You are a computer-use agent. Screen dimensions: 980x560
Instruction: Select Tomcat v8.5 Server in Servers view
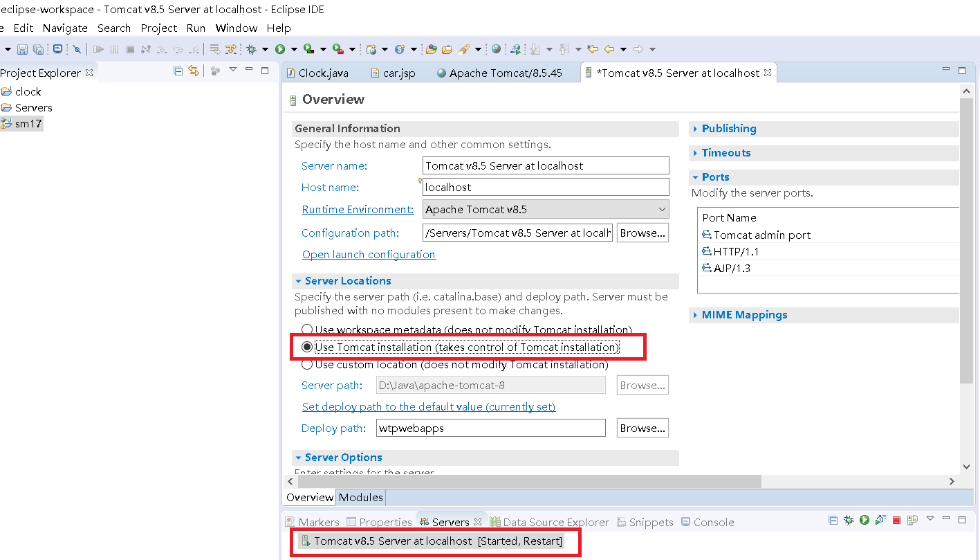point(431,541)
